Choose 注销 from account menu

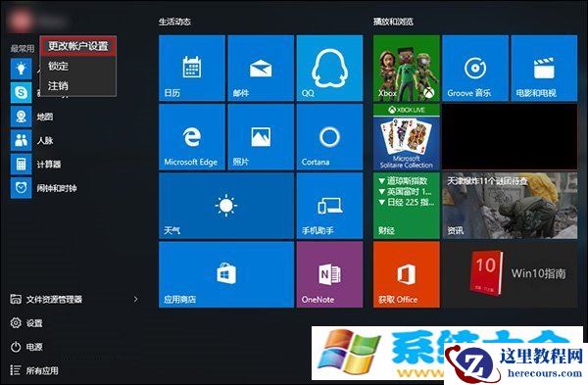(x=78, y=86)
